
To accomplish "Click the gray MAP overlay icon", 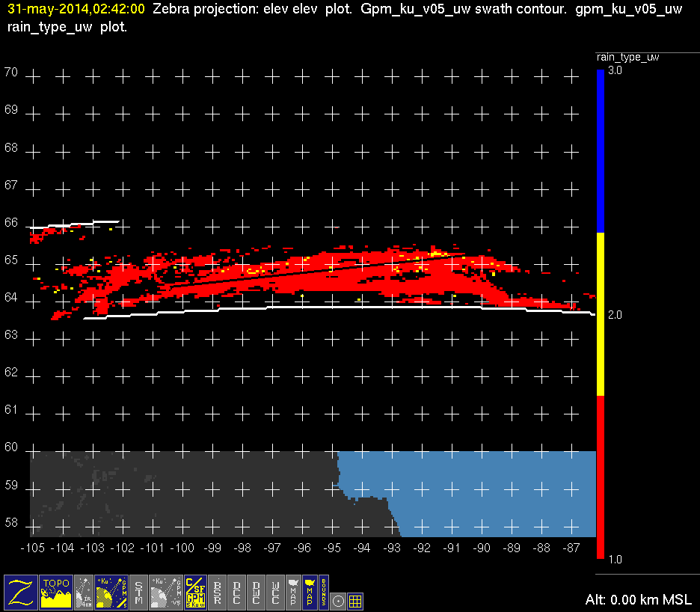I will point(293,592).
